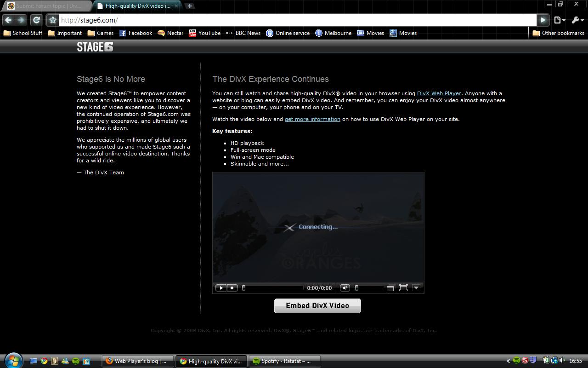
Task: Open the page control menu icon
Action: pos(560,20)
